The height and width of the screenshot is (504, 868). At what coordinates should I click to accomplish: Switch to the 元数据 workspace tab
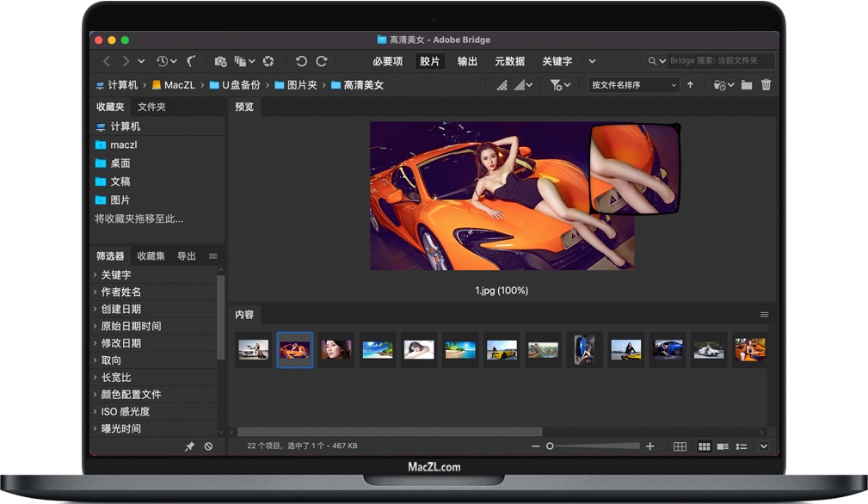click(x=509, y=61)
